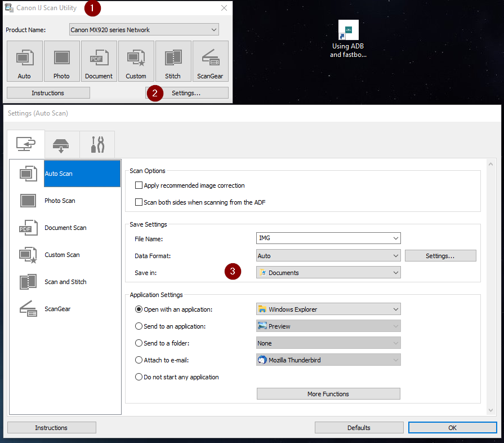
Task: Enable Scan both sides when scanning from ADF
Action: 139,202
